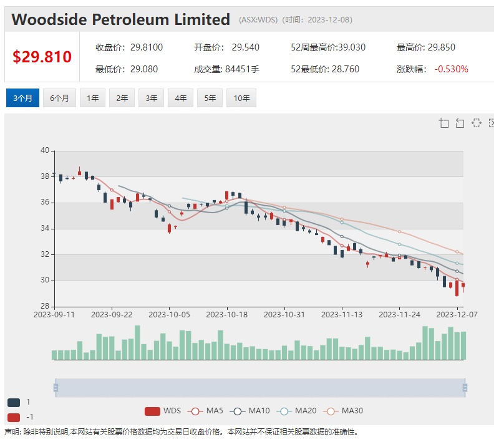Screen dimensions: 504x442
Task: Click the x-axis label 2023-10-05
Action: click(169, 314)
